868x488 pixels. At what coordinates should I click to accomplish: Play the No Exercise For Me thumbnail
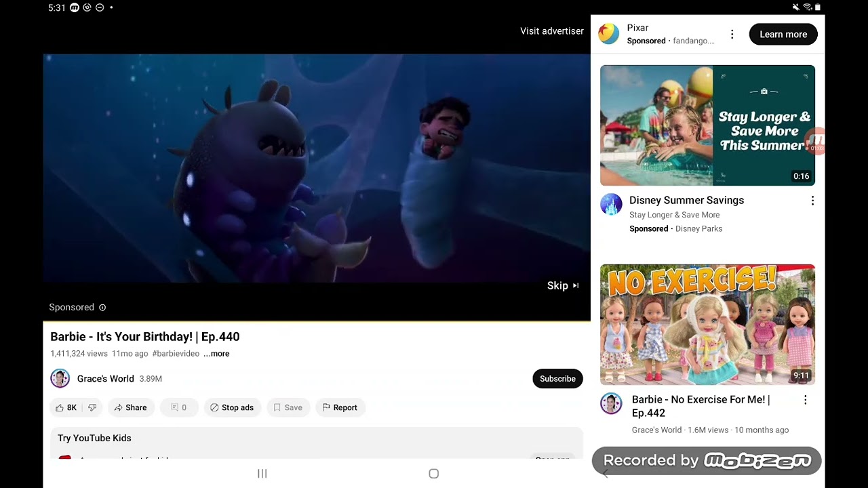707,325
